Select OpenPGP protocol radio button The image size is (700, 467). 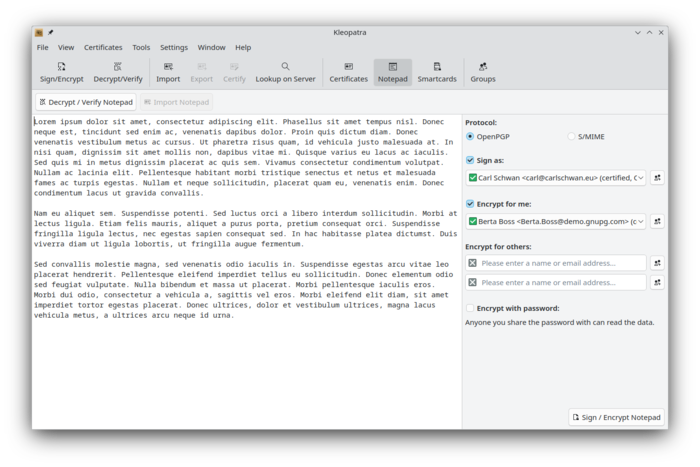(470, 136)
